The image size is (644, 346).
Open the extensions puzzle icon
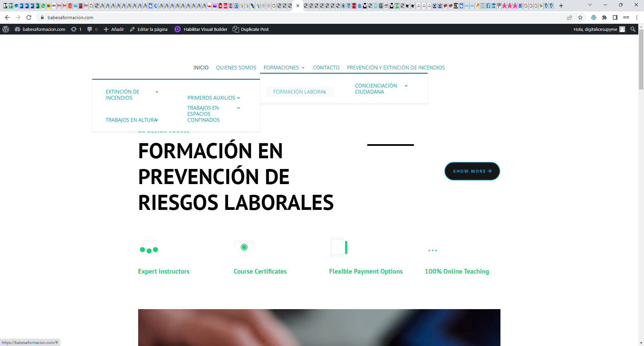click(604, 17)
